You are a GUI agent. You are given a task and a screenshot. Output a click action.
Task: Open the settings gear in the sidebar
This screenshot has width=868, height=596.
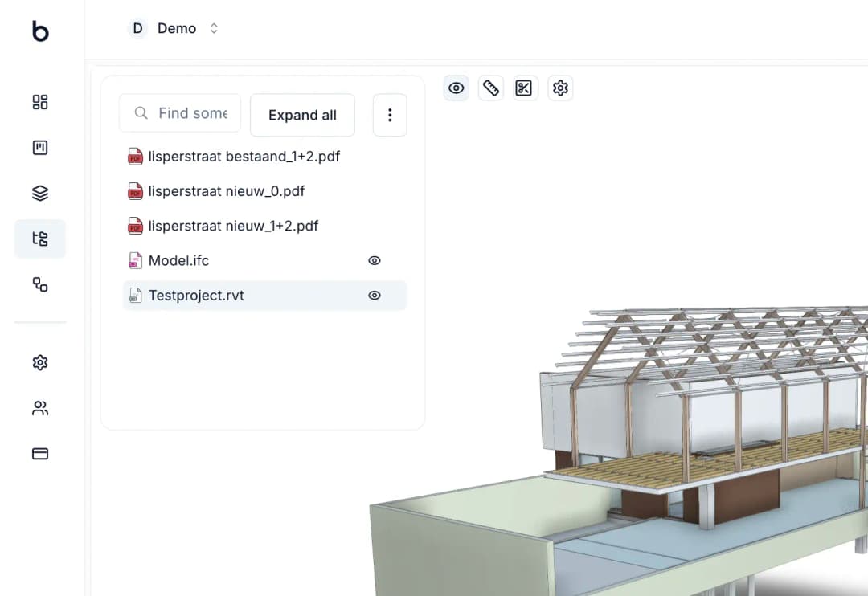coord(39,362)
